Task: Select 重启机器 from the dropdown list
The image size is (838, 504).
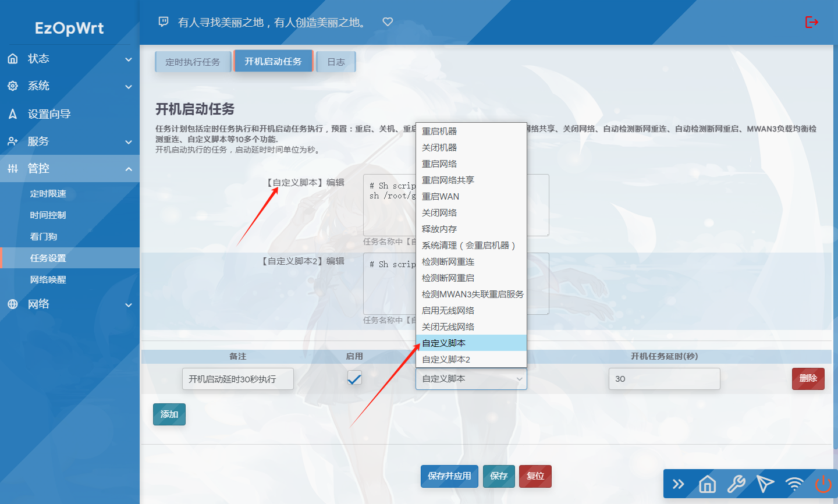Action: click(x=471, y=132)
